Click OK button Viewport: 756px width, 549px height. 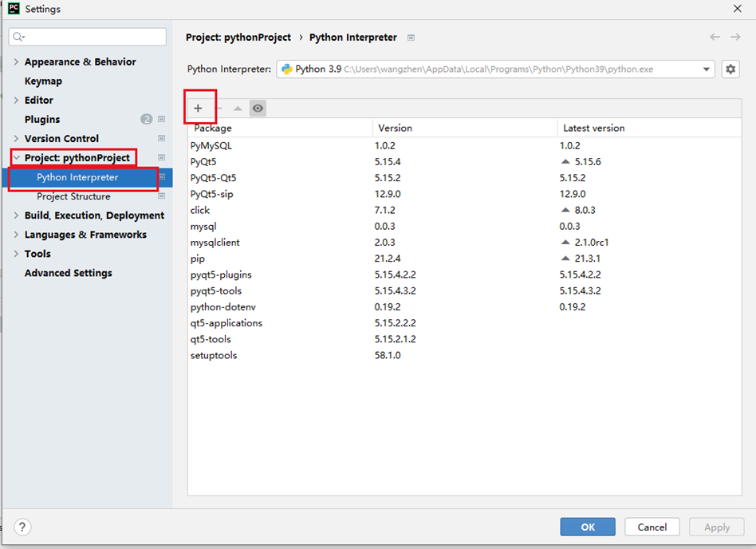point(588,527)
